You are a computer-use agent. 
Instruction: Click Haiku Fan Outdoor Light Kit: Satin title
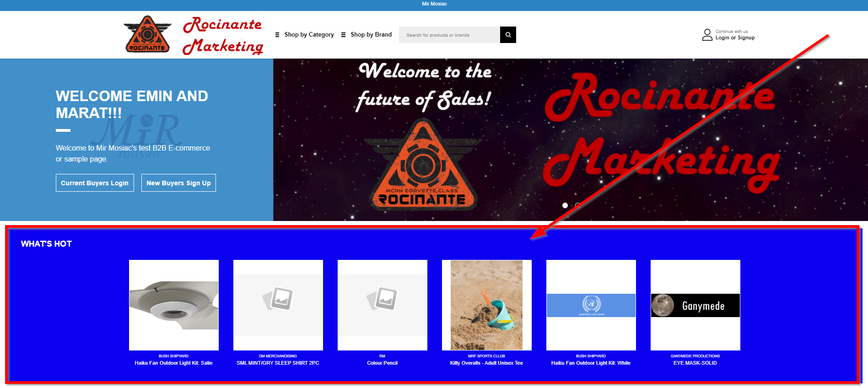(x=173, y=363)
